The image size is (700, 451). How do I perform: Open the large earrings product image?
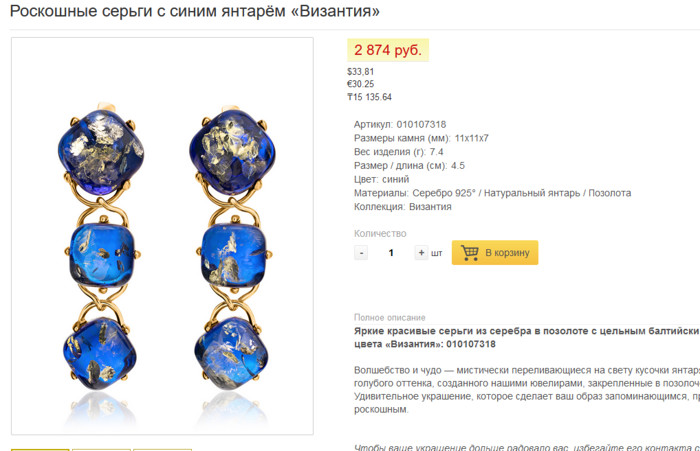pos(162,236)
